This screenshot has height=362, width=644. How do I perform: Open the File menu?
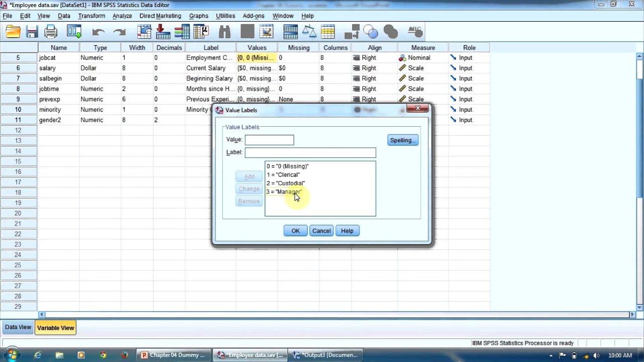8,16
